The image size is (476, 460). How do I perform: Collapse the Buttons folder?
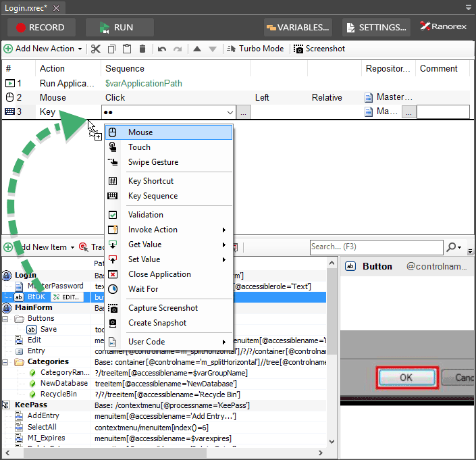point(5,319)
